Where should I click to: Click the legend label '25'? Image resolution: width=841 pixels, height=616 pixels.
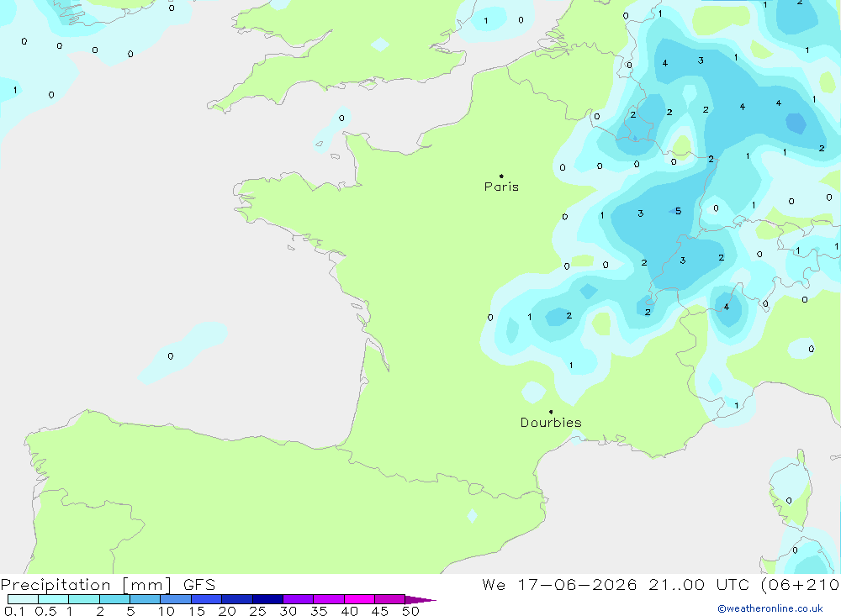(257, 611)
